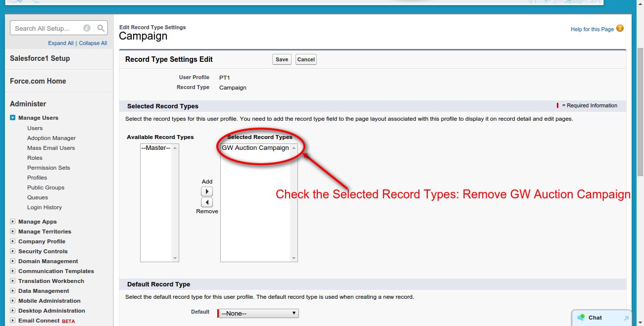Expand the Manage Apps section
The height and width of the screenshot is (326, 644).
point(13,222)
